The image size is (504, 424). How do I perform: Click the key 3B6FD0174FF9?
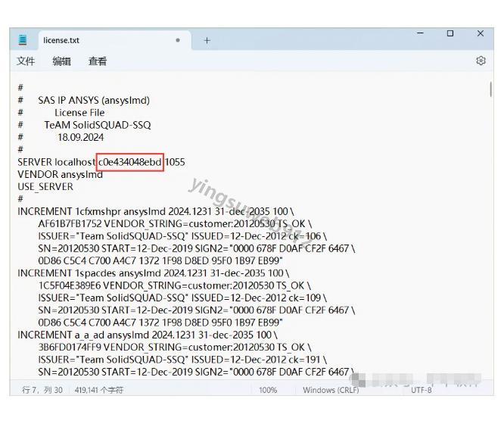[x=70, y=347]
